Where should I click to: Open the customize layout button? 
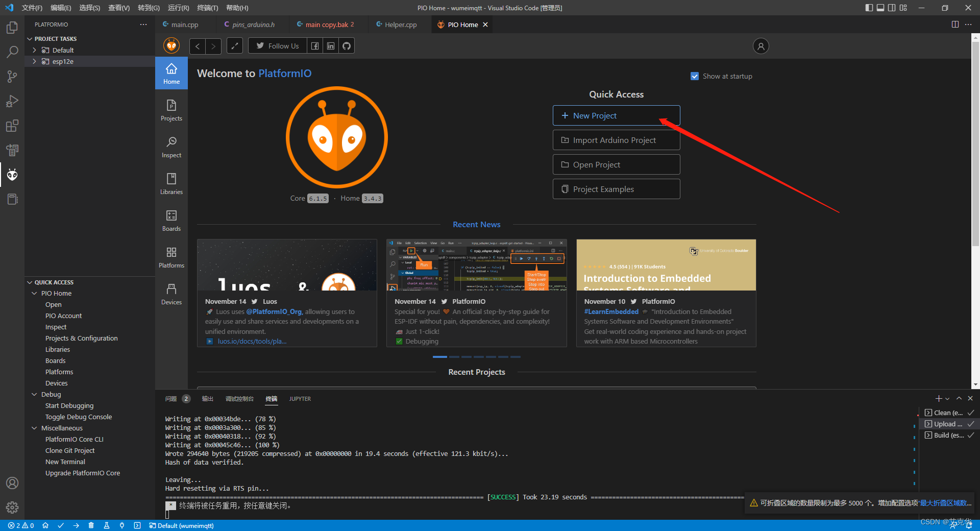pos(903,8)
